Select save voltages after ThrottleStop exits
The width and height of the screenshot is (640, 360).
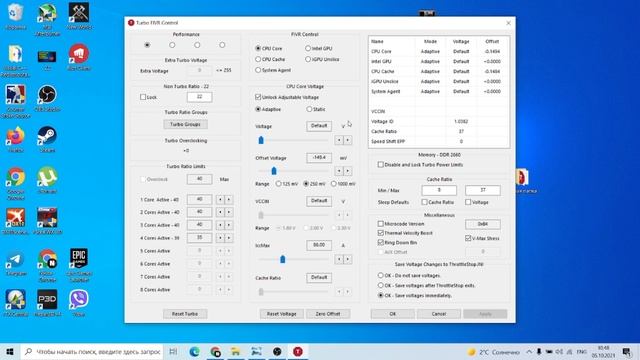tap(380, 285)
